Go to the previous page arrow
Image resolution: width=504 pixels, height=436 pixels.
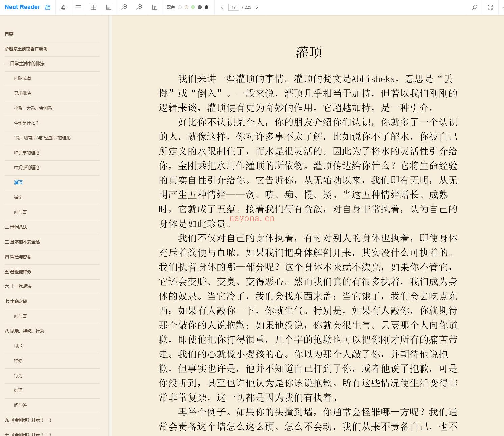222,7
